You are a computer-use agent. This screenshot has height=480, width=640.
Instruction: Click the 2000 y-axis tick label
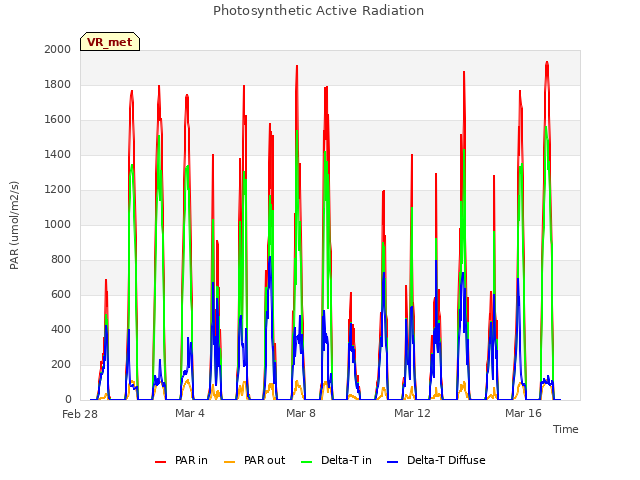[x=58, y=49]
